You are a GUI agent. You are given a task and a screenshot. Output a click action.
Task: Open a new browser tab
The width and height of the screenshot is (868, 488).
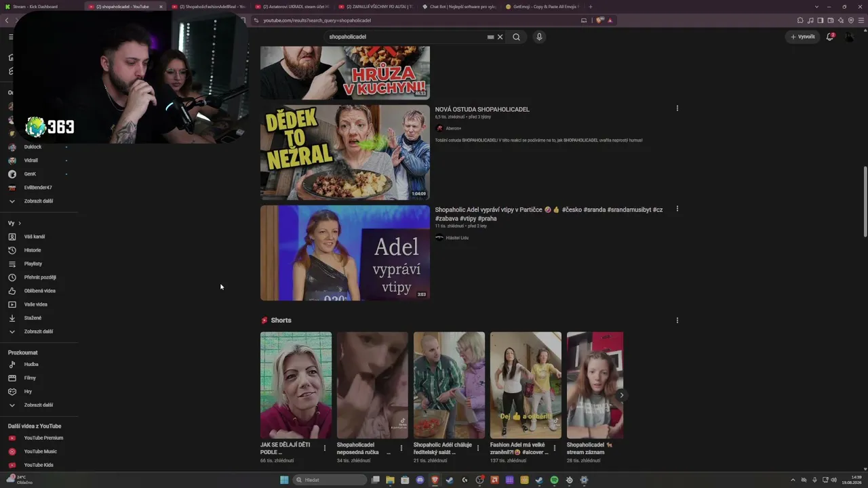point(590,7)
